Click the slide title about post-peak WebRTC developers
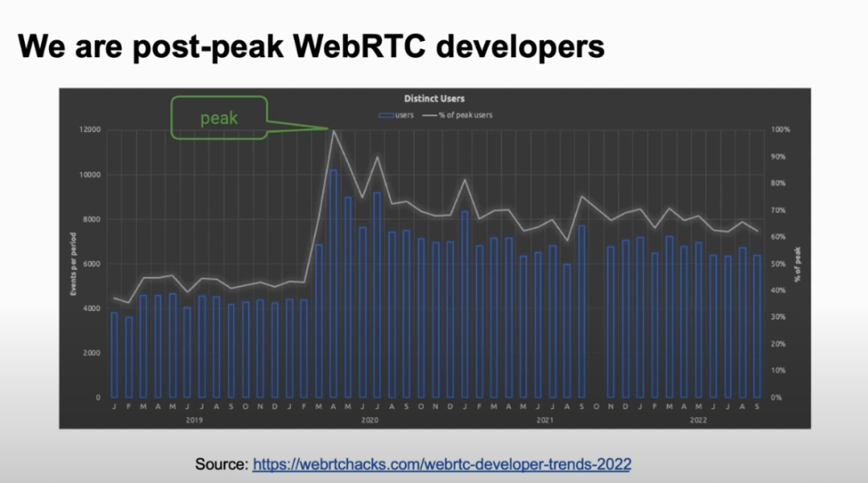The image size is (868, 483). pos(311,47)
